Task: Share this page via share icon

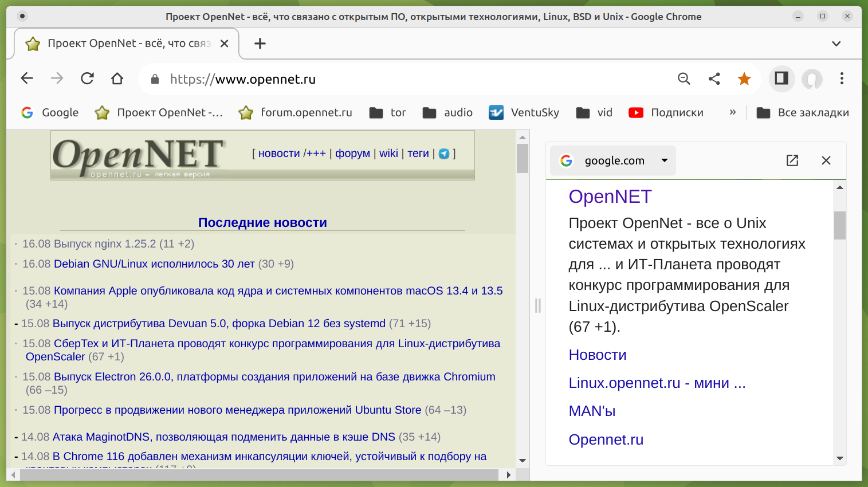Action: 714,78
